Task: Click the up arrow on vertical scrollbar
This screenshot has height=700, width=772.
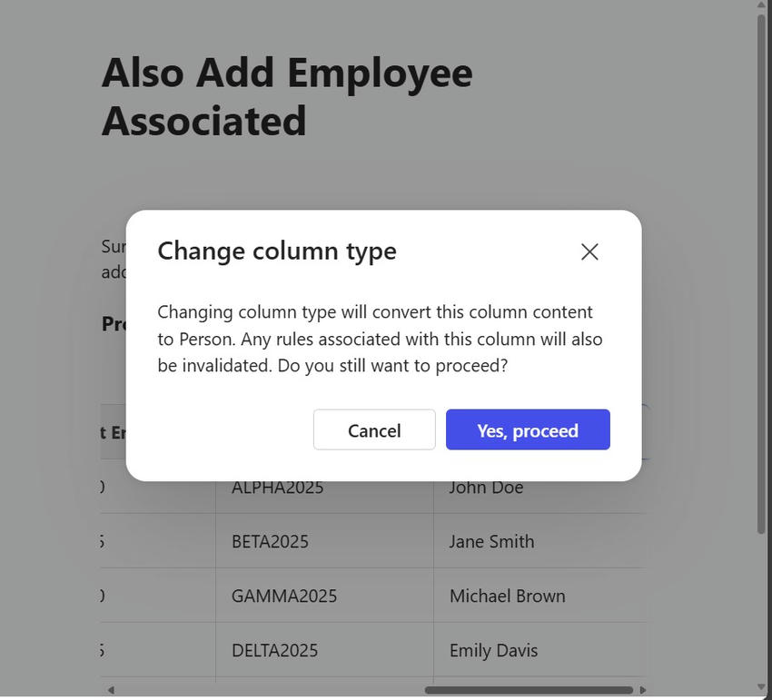Action: 761,6
